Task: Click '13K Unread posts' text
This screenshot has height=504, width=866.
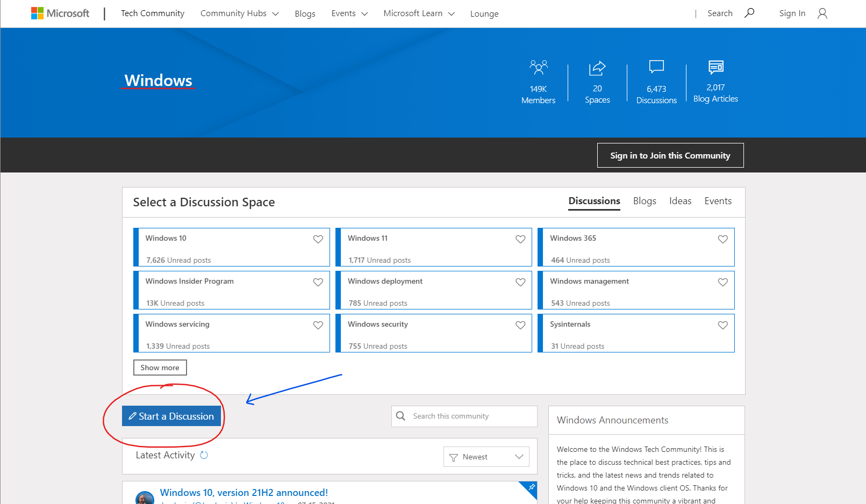Action: [x=175, y=303]
